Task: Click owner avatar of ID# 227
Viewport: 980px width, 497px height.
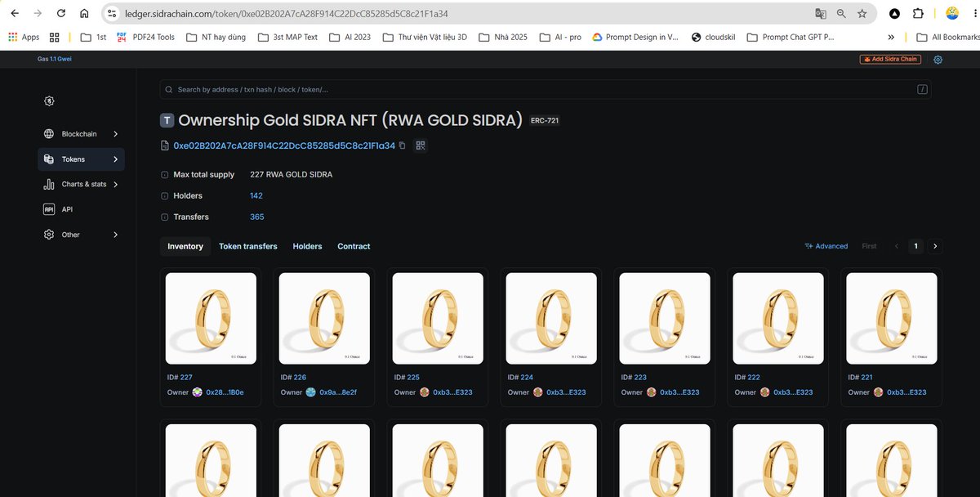Action: pyautogui.click(x=197, y=392)
